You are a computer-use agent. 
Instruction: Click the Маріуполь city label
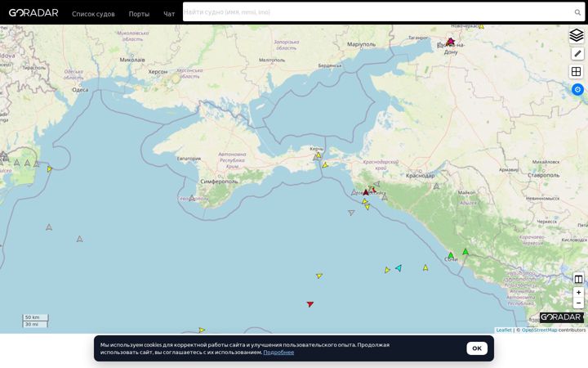(x=361, y=44)
